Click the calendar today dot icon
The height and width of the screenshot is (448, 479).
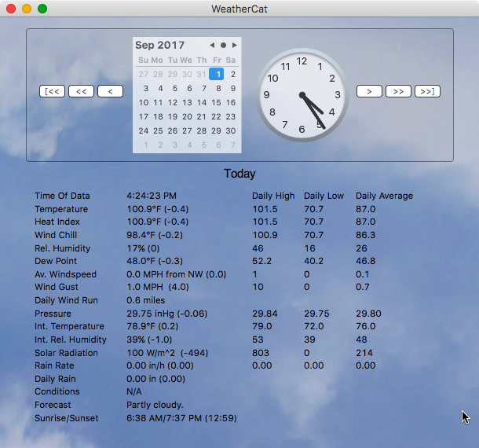point(223,46)
